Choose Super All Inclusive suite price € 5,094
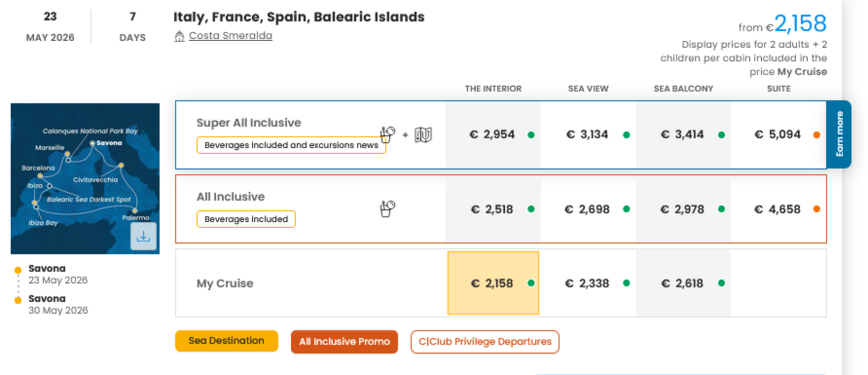The width and height of the screenshot is (868, 375). (x=778, y=135)
